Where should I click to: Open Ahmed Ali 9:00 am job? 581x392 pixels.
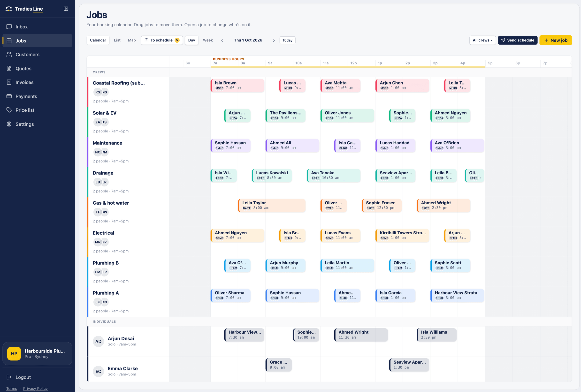pos(292,146)
